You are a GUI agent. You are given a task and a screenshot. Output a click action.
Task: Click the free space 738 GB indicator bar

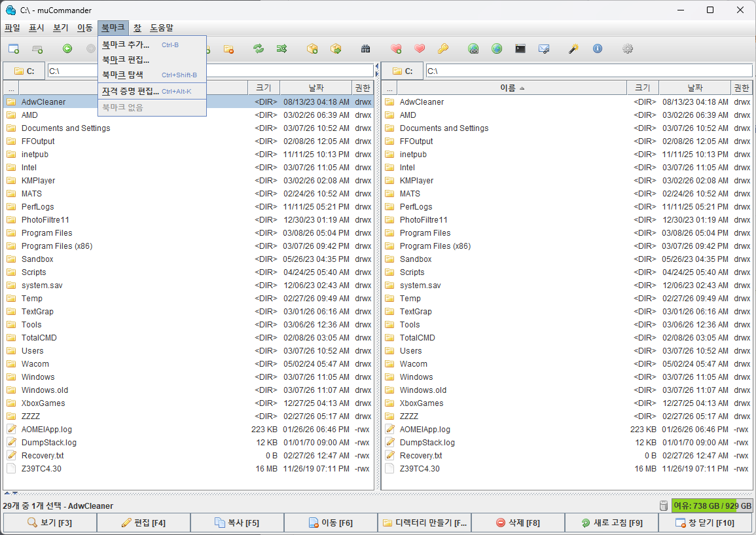coord(712,506)
